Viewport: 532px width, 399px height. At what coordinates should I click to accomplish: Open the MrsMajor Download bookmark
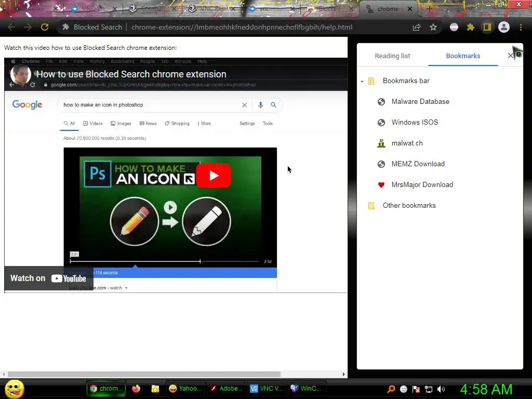click(x=422, y=184)
